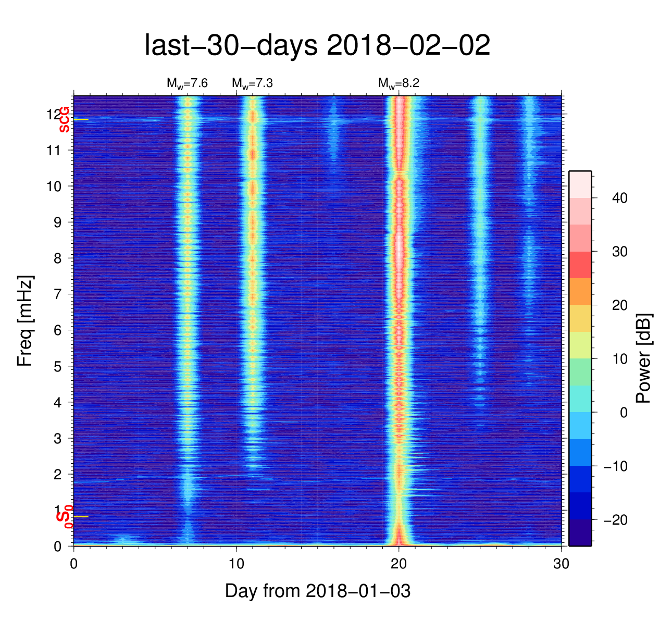Pick the light green 10 dB colorbar segment
The image size is (672, 620).
580,371
